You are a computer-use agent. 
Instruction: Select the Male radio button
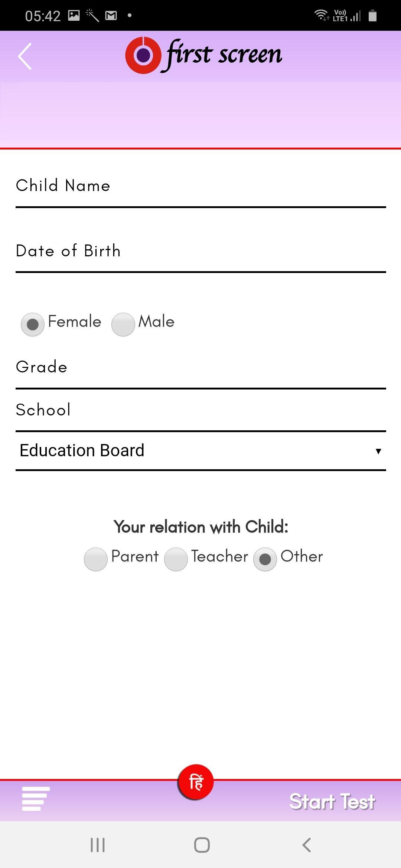coord(123,324)
